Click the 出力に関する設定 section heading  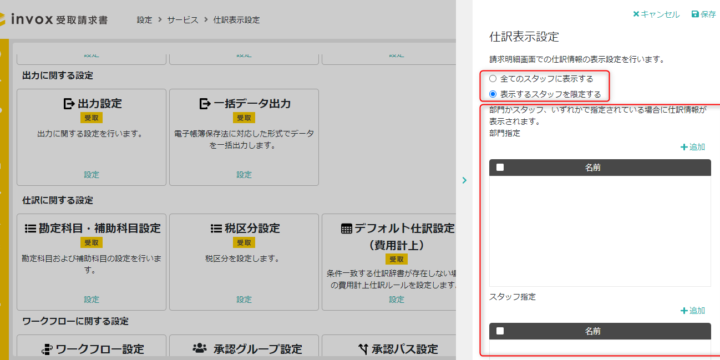pos(57,75)
